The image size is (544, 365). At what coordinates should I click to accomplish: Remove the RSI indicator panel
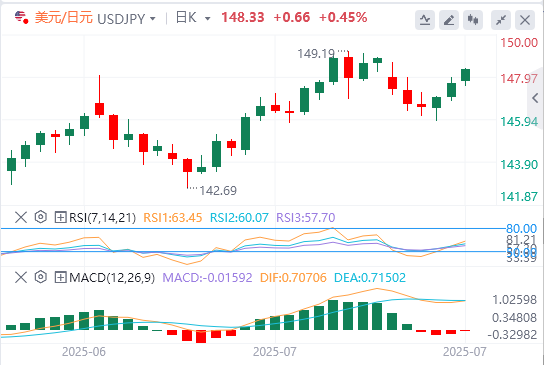[x=21, y=218]
